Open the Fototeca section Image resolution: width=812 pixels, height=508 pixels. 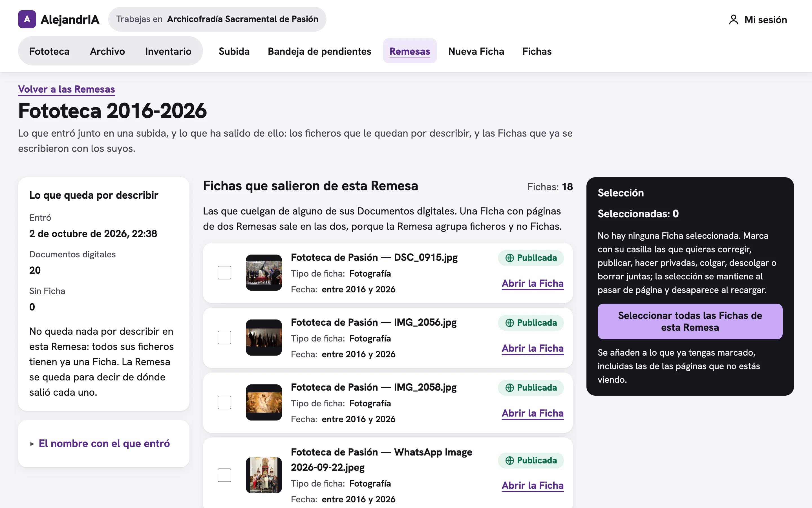coord(49,51)
